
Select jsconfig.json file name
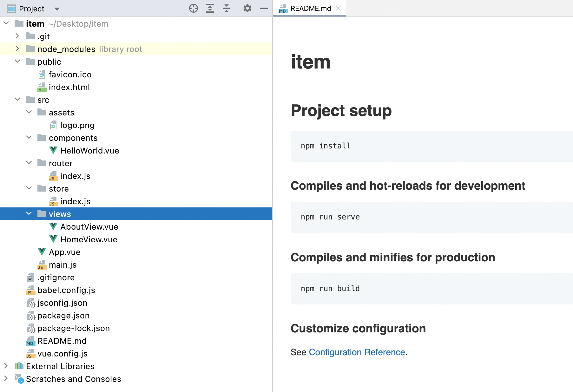tap(62, 303)
